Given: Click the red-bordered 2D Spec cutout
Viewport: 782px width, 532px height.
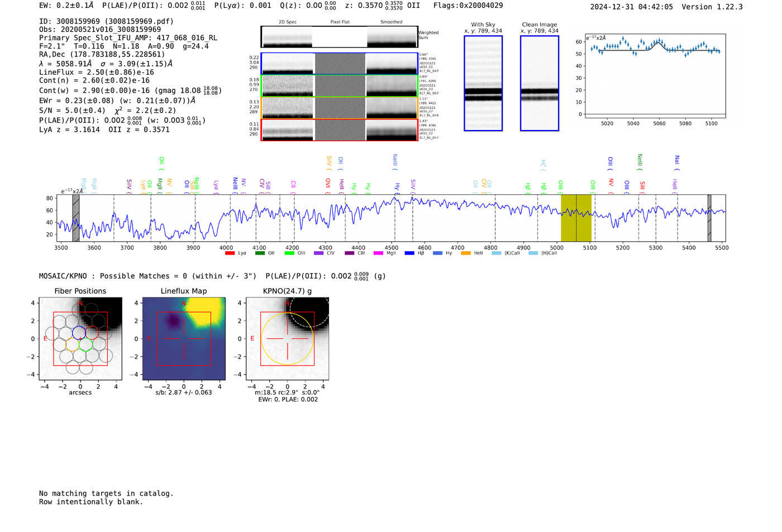Looking at the screenshot, I should point(288,130).
